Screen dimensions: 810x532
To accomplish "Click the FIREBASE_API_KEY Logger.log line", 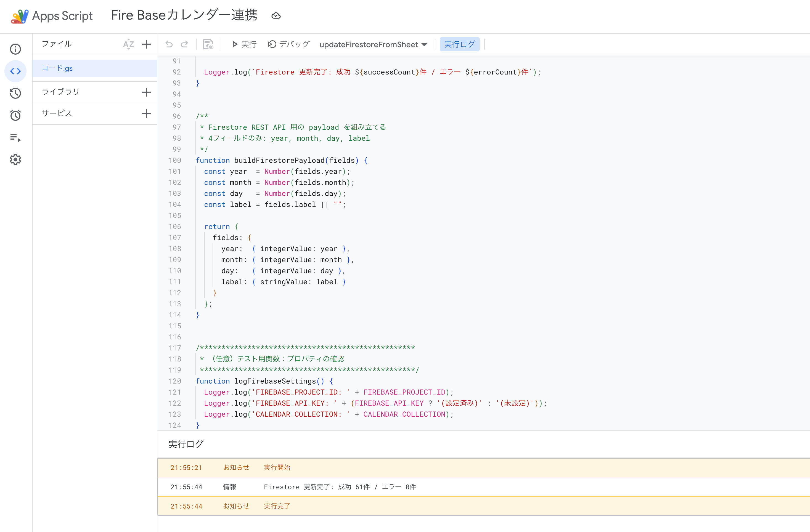I will coord(375,403).
